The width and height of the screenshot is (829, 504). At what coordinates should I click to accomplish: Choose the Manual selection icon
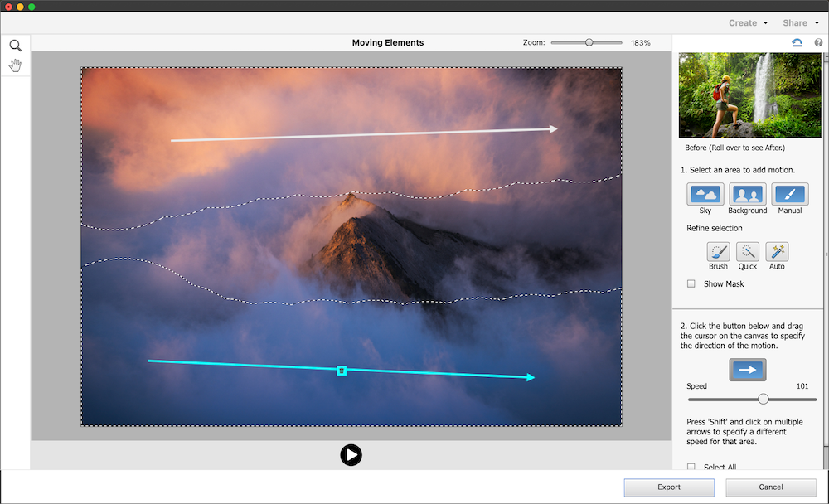(x=790, y=194)
